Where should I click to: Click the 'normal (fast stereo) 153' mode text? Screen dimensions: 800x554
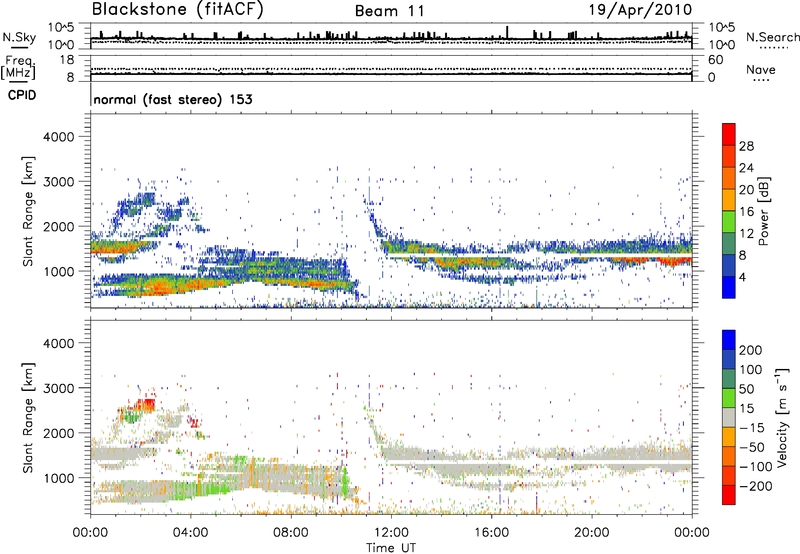coord(173,99)
